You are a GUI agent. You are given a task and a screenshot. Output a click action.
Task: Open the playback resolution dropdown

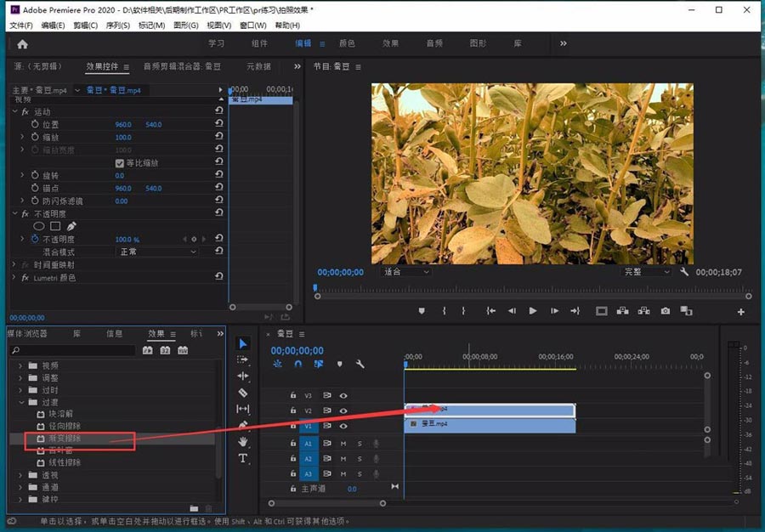tap(647, 272)
